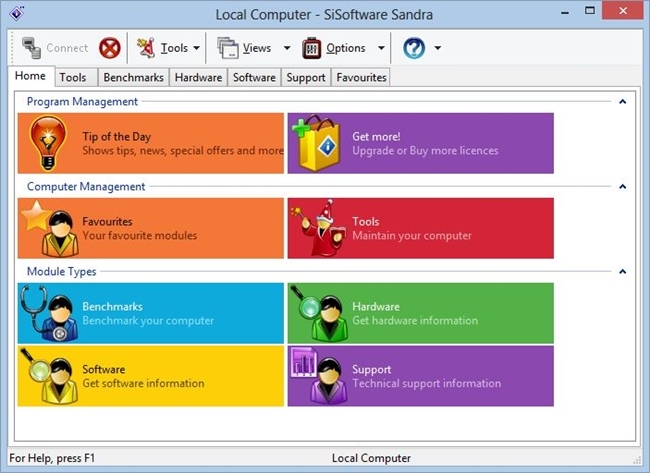Click the Favourites star person icon

(x=50, y=228)
